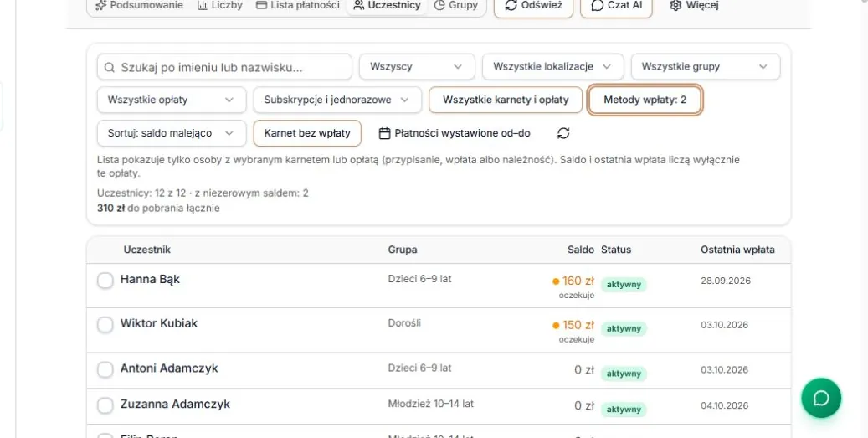Open the Wszystkie grupy dropdown
Screen dimensions: 868x438
click(x=706, y=66)
